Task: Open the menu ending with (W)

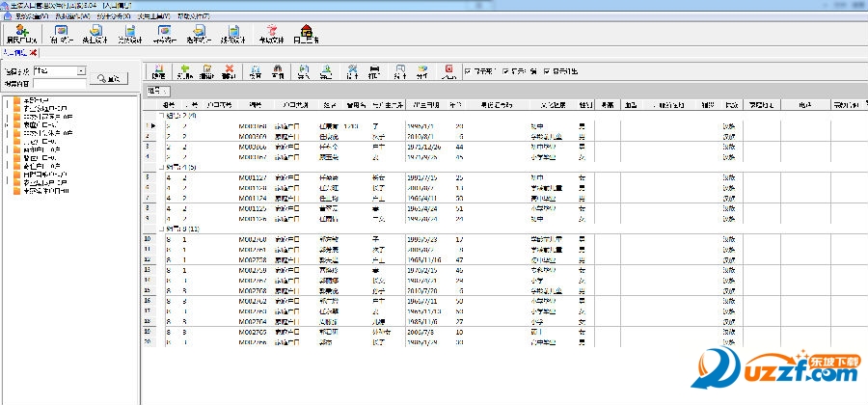Action: click(x=74, y=15)
